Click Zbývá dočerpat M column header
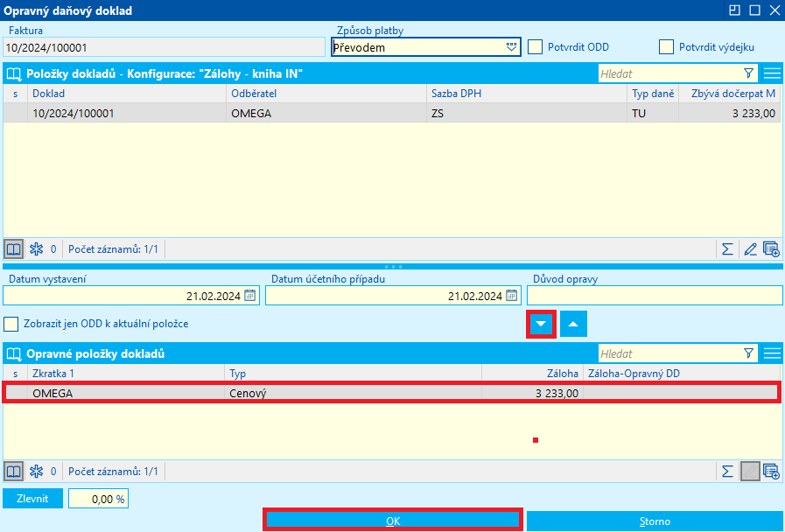The height and width of the screenshot is (532, 785). pos(730,94)
